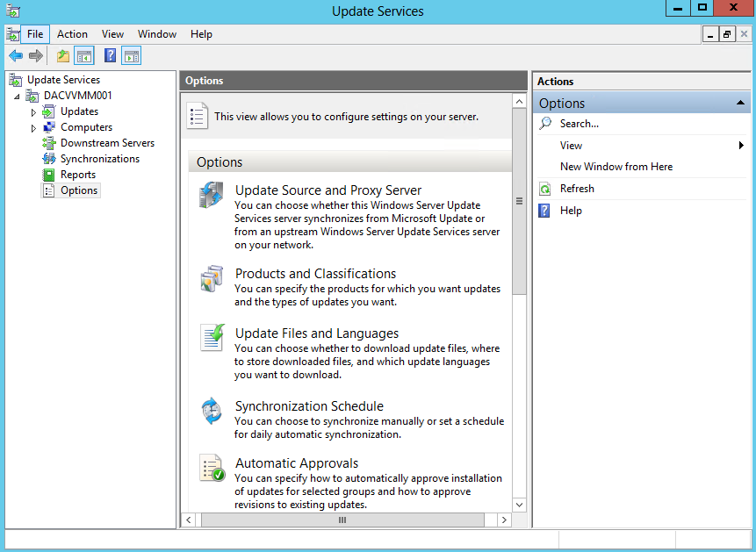The height and width of the screenshot is (552, 756).
Task: Click the horizontal scrollbar thumb in Options pane
Action: coord(342,520)
